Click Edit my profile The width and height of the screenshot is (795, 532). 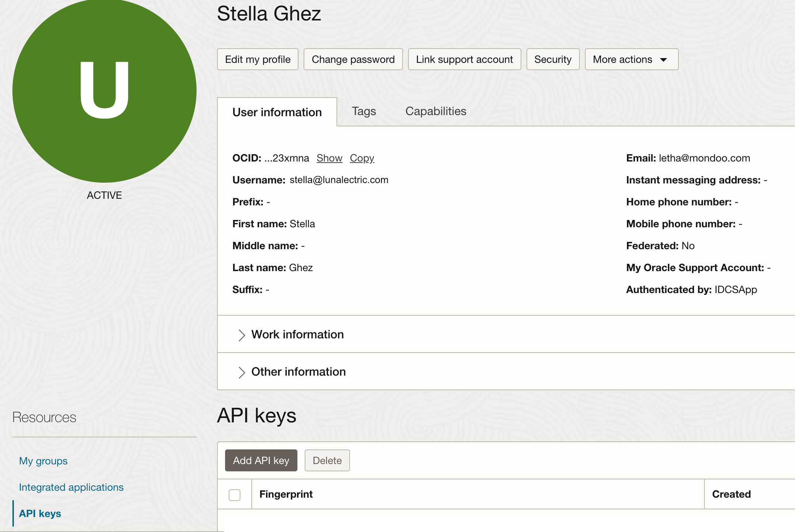pos(257,59)
